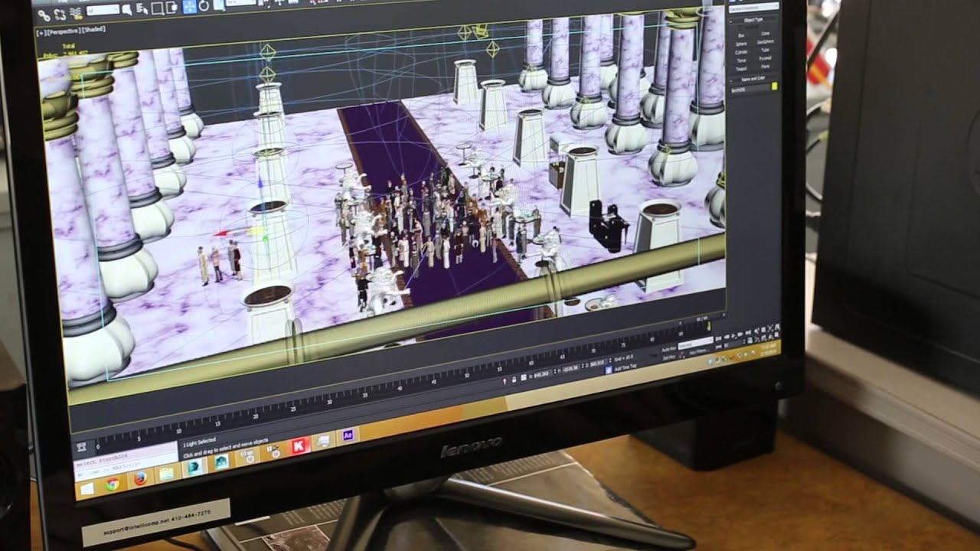Viewport: 980px width, 551px height.
Task: Toggle the Auto Key animation mode
Action: pyautogui.click(x=669, y=350)
